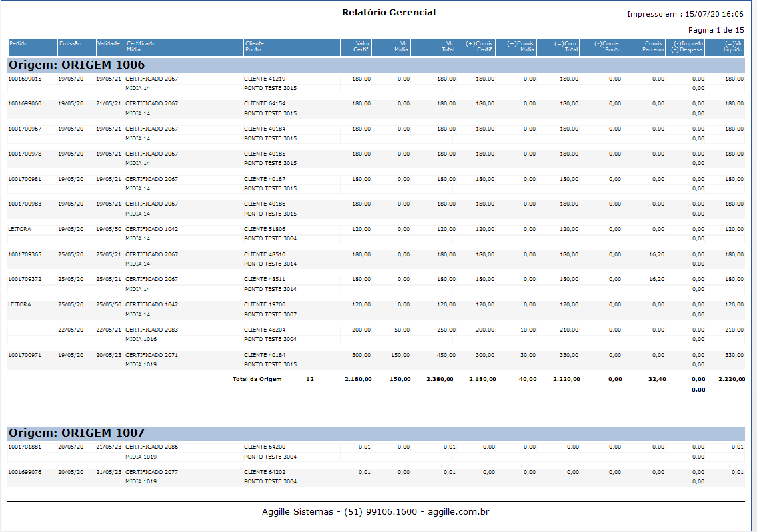Open the aggille.com.br footer link

click(x=458, y=512)
